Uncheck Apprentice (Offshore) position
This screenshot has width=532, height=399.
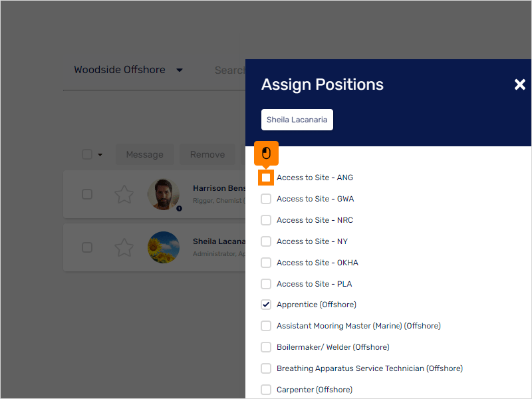266,305
